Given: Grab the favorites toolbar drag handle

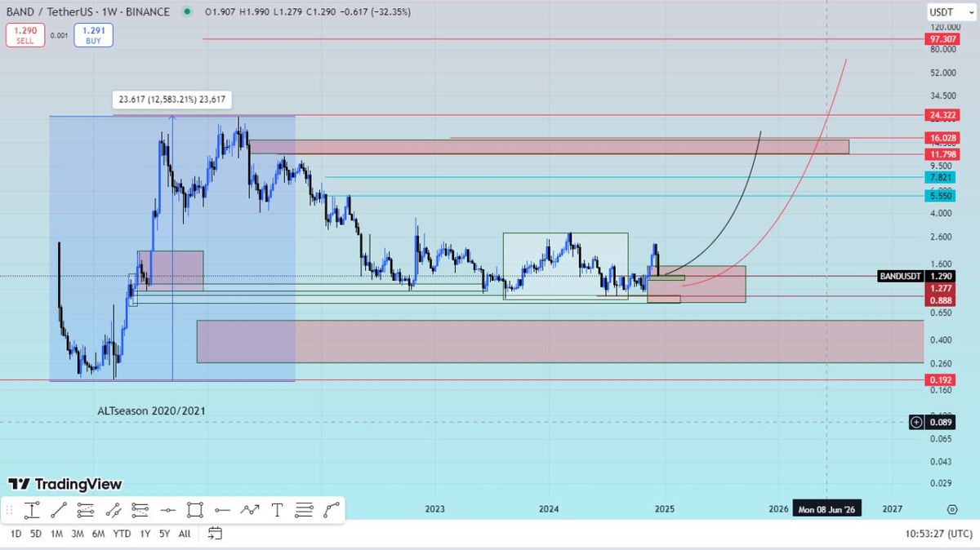Looking at the screenshot, I should (9, 511).
